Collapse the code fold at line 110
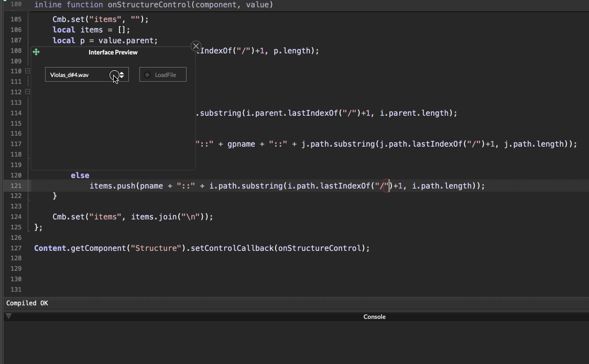Screen dimensions: 589x364 (x=27, y=71)
